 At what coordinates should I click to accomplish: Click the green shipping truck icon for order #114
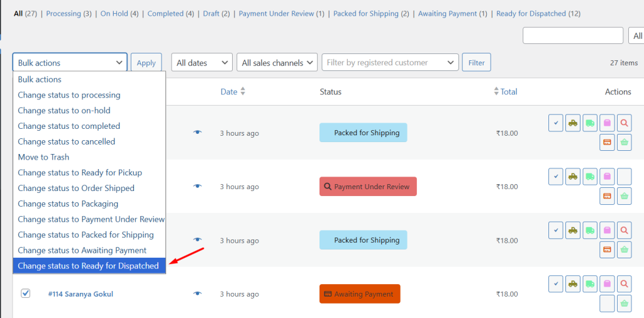click(590, 285)
